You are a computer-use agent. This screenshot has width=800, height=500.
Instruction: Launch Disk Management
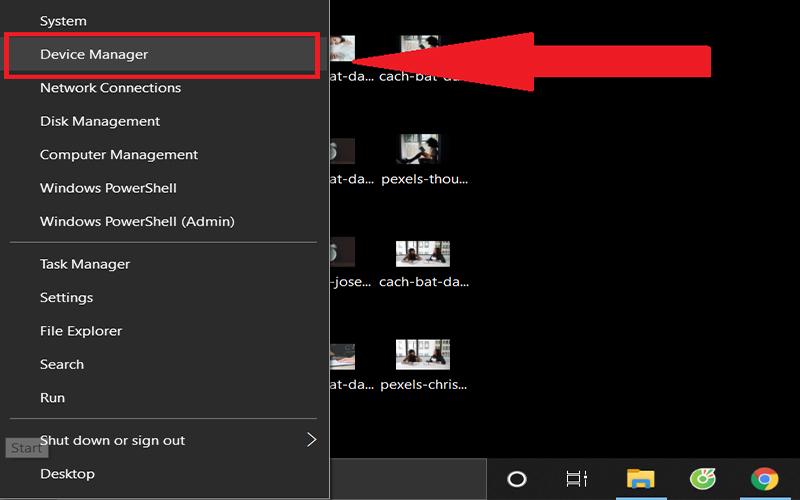pyautogui.click(x=163, y=121)
